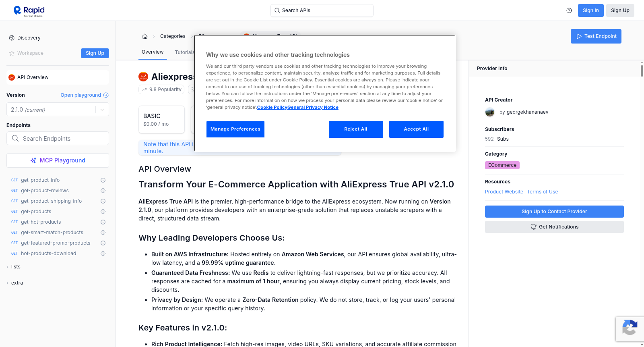
Task: Click Accept All cookies button
Action: [416, 129]
